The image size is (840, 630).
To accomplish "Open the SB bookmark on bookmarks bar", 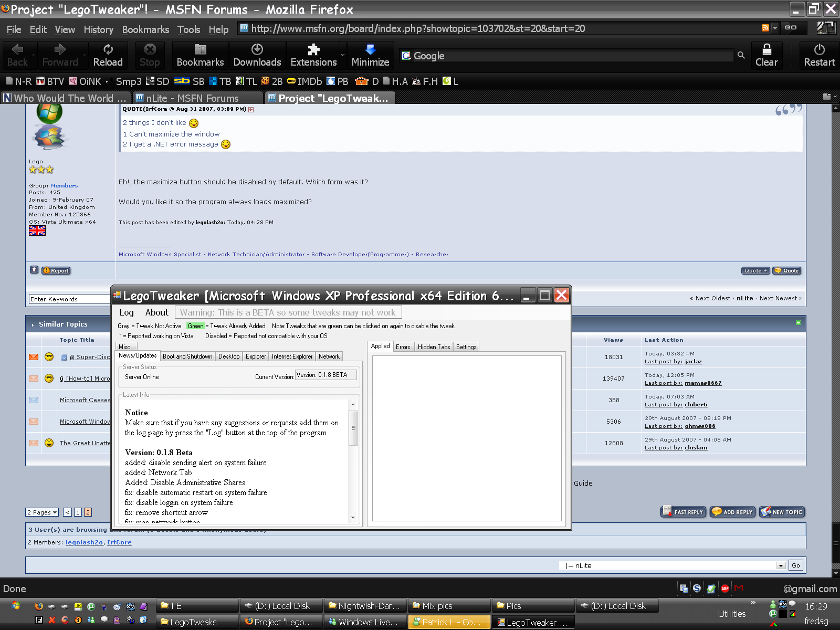I will pos(189,81).
